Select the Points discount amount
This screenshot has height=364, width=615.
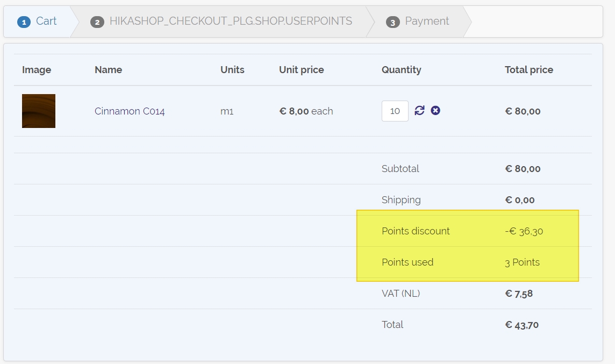[x=524, y=231]
